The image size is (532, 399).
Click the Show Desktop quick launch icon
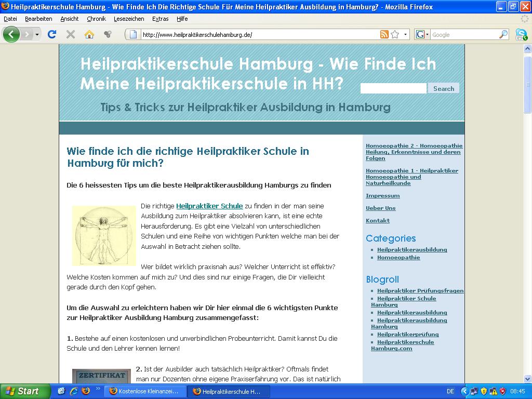(61, 391)
